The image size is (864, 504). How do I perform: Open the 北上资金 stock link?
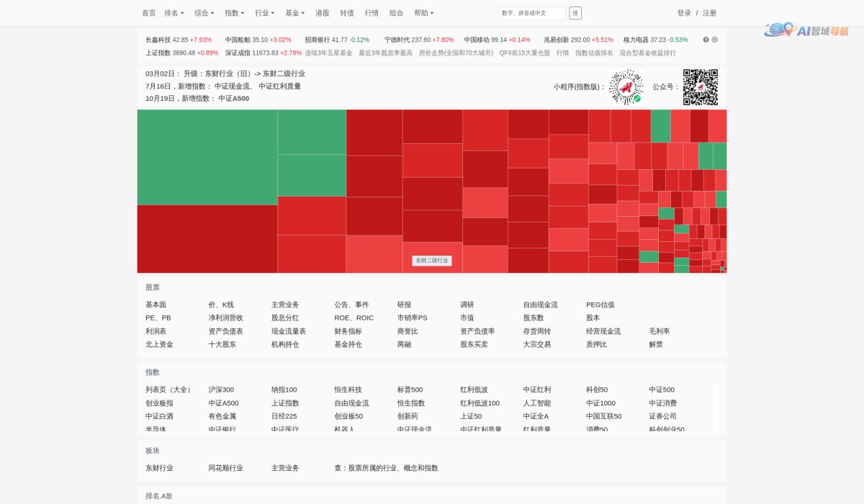pos(159,344)
